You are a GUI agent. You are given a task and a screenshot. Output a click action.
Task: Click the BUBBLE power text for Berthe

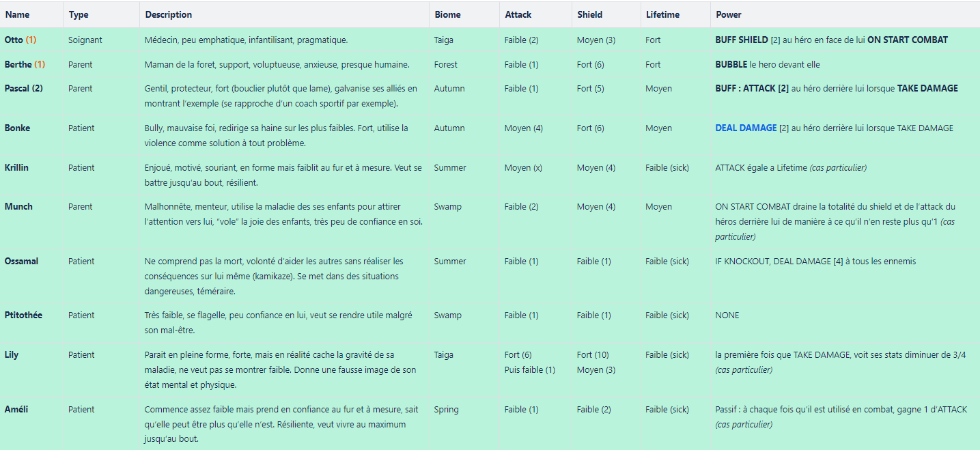point(731,64)
